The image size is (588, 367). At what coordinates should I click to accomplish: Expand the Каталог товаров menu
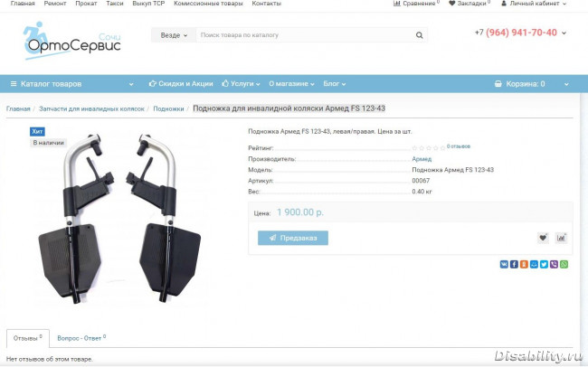(x=72, y=83)
